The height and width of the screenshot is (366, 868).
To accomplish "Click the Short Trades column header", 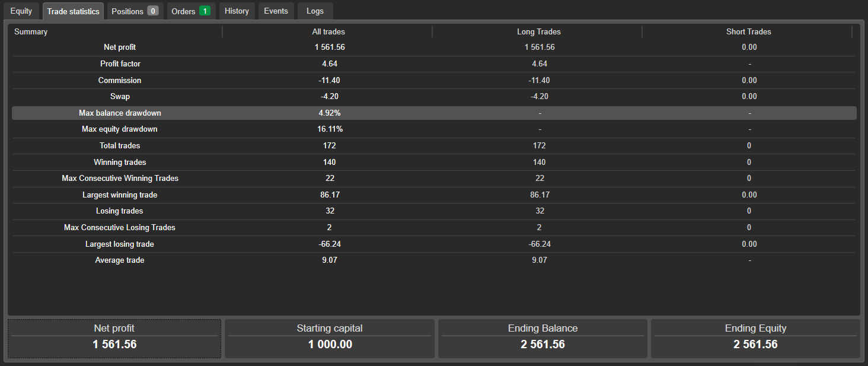I will click(x=748, y=31).
